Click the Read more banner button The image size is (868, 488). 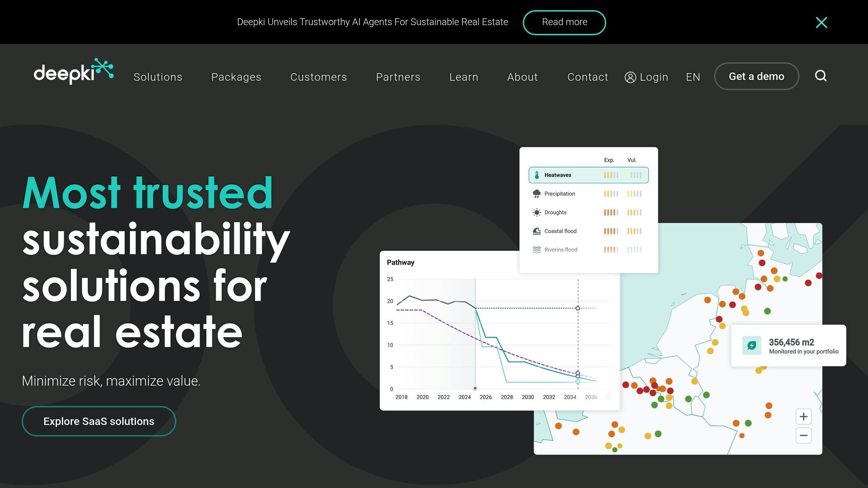pyautogui.click(x=564, y=22)
